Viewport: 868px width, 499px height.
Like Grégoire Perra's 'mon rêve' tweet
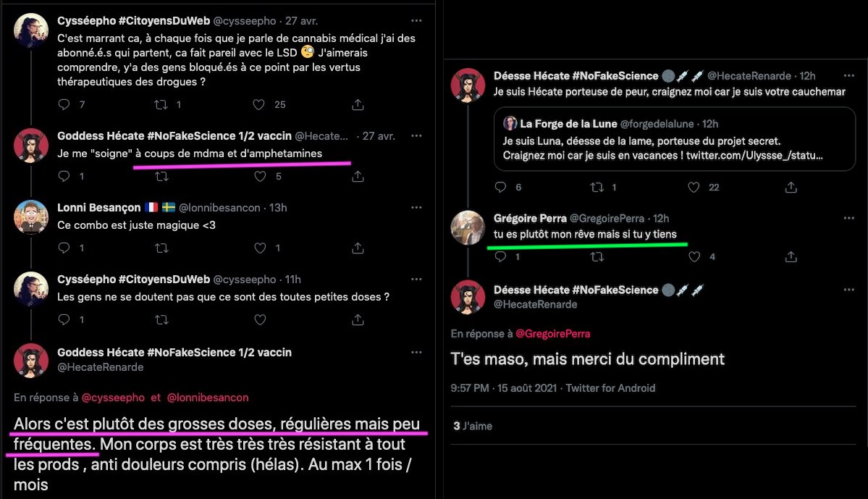tap(694, 256)
